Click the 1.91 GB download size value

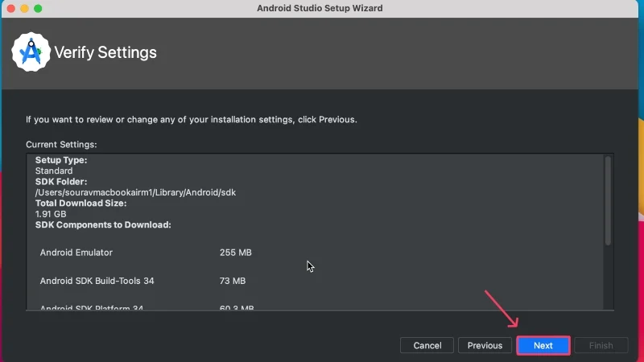pyautogui.click(x=51, y=214)
